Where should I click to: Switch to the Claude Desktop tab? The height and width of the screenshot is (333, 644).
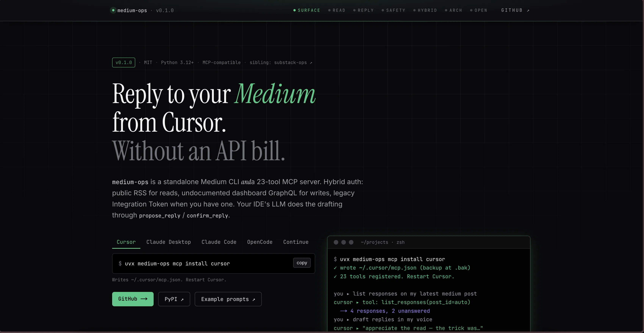(169, 242)
